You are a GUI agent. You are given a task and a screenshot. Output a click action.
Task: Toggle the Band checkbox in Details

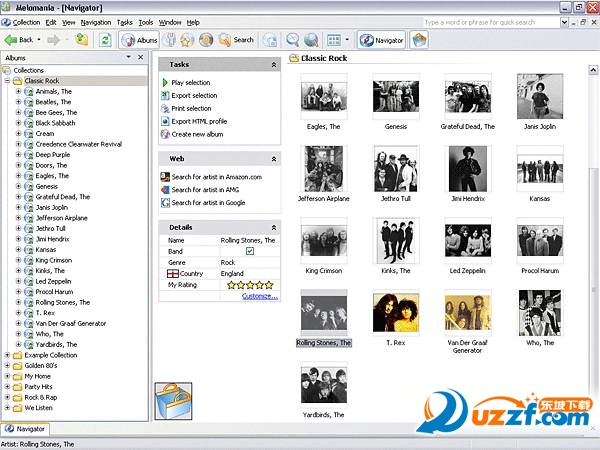pyautogui.click(x=250, y=251)
